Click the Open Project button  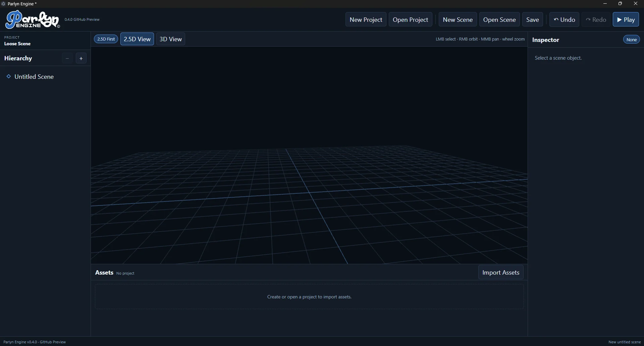[x=411, y=19]
